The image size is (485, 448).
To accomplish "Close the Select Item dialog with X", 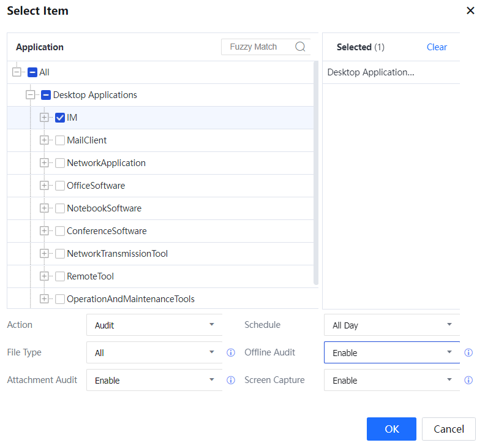I will point(470,10).
